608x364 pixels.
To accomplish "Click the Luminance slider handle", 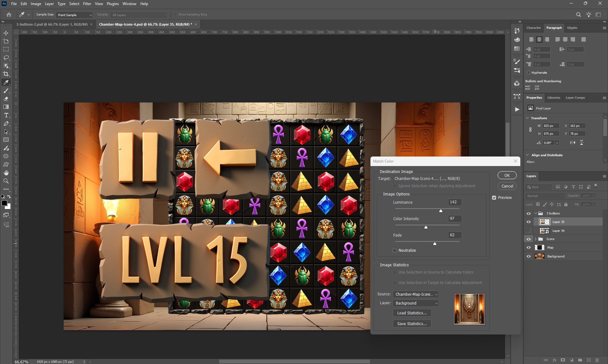I will [x=440, y=211].
